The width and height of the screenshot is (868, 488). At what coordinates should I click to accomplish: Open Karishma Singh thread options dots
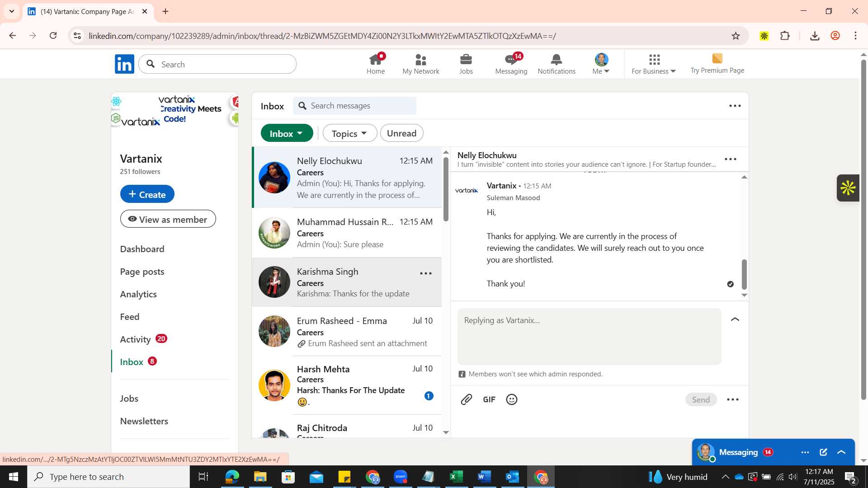426,273
